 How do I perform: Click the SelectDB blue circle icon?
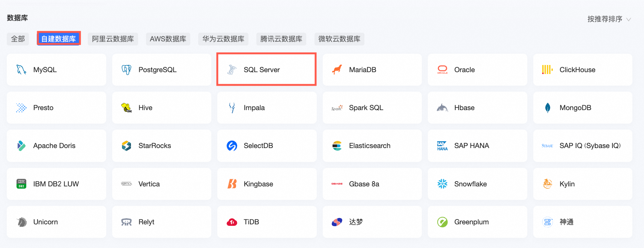[x=232, y=146]
